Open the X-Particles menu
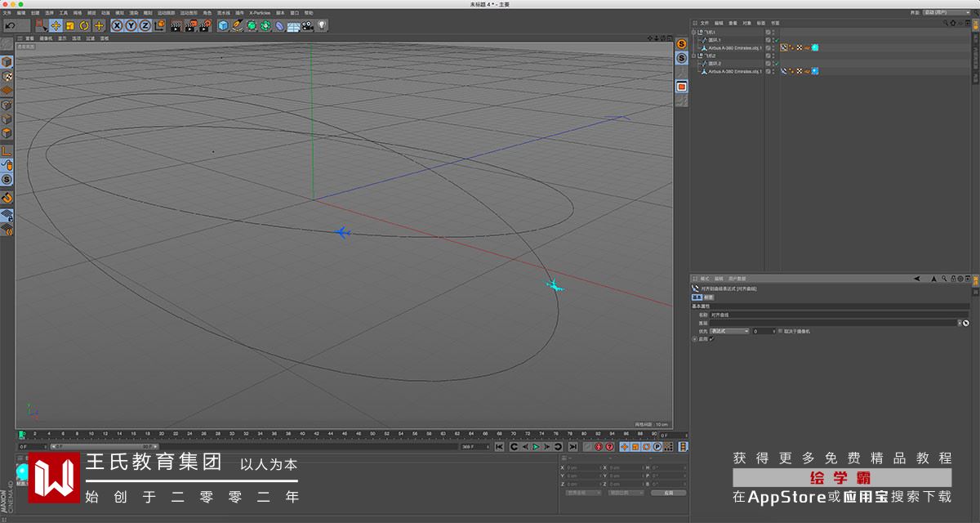The height and width of the screenshot is (523, 980). [x=261, y=13]
